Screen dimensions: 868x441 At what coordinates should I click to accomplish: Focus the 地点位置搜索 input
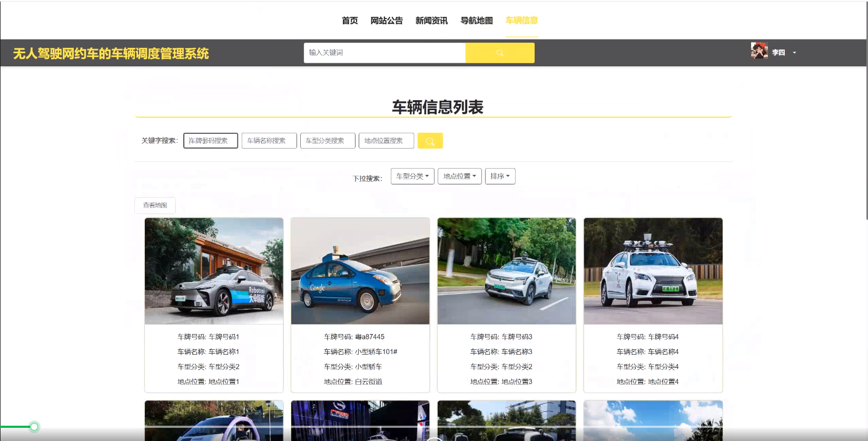coord(386,141)
